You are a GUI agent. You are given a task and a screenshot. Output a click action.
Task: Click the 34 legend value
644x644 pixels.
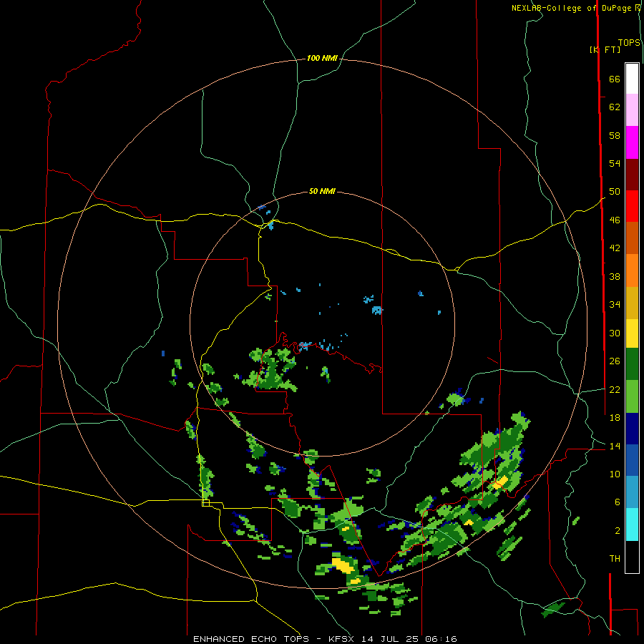pos(615,305)
